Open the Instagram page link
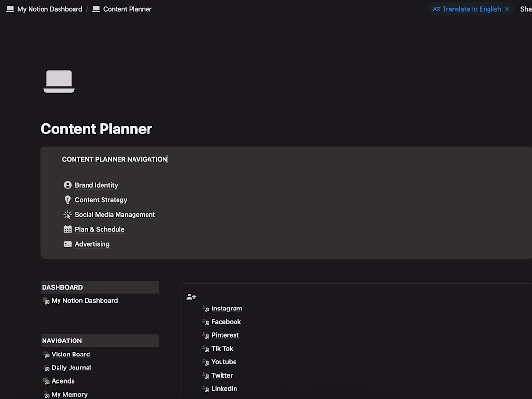 226,309
